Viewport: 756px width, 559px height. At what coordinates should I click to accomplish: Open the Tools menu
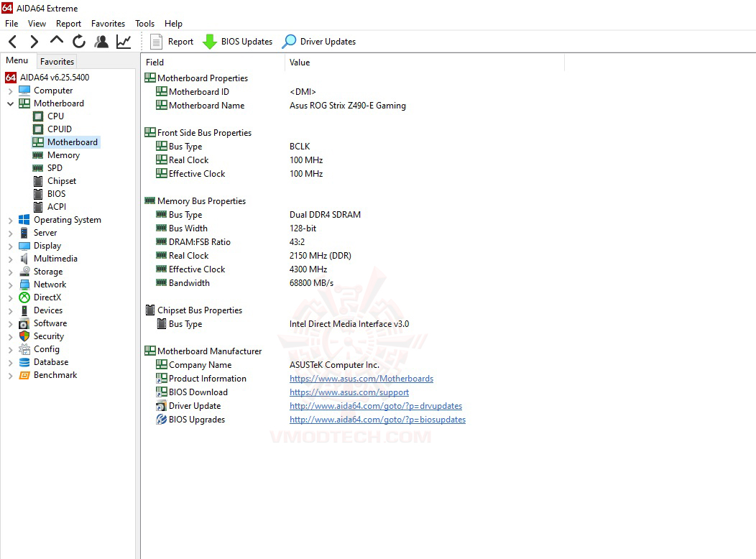[144, 24]
